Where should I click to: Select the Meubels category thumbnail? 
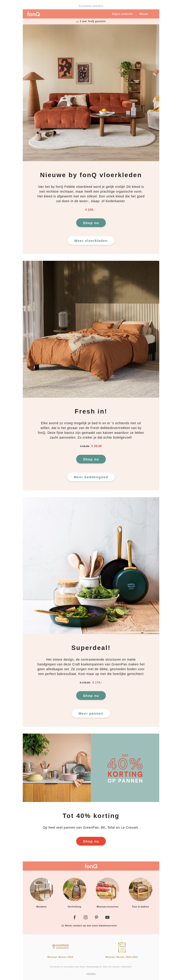[x=41, y=889]
